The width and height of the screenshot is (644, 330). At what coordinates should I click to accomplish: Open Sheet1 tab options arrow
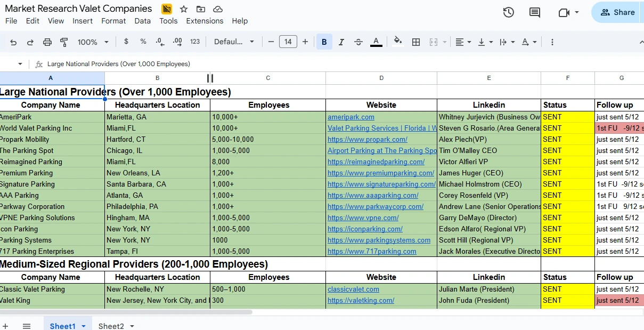click(x=83, y=326)
